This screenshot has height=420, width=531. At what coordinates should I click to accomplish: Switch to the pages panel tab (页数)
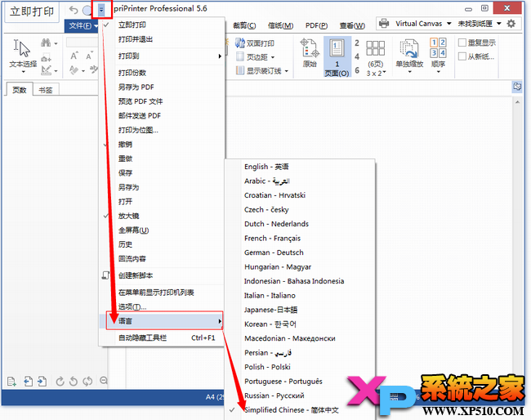[x=20, y=89]
